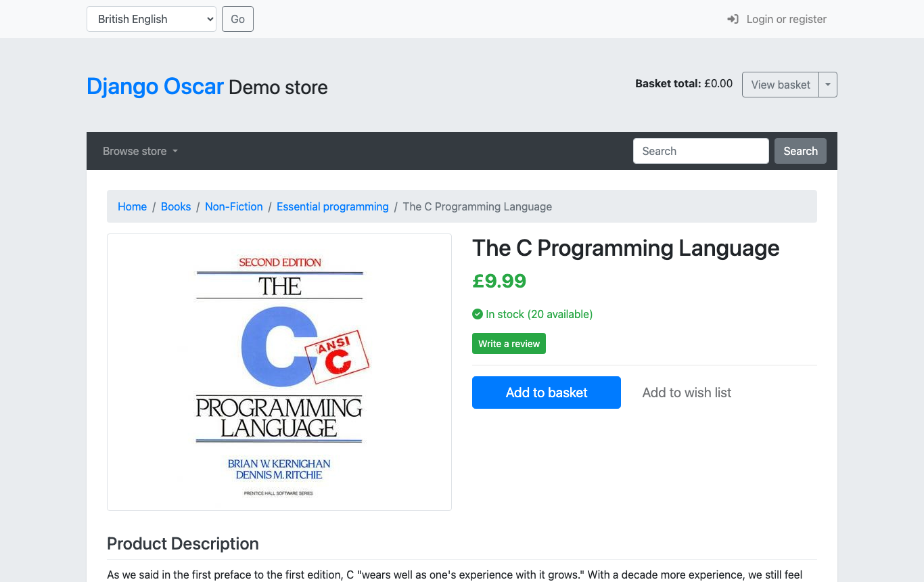This screenshot has width=924, height=582.
Task: Add the book to basket
Action: pyautogui.click(x=547, y=393)
